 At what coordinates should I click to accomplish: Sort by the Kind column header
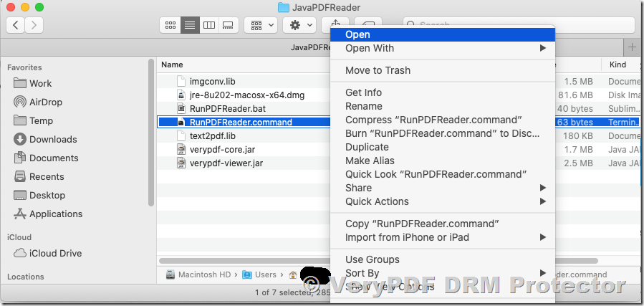point(617,64)
